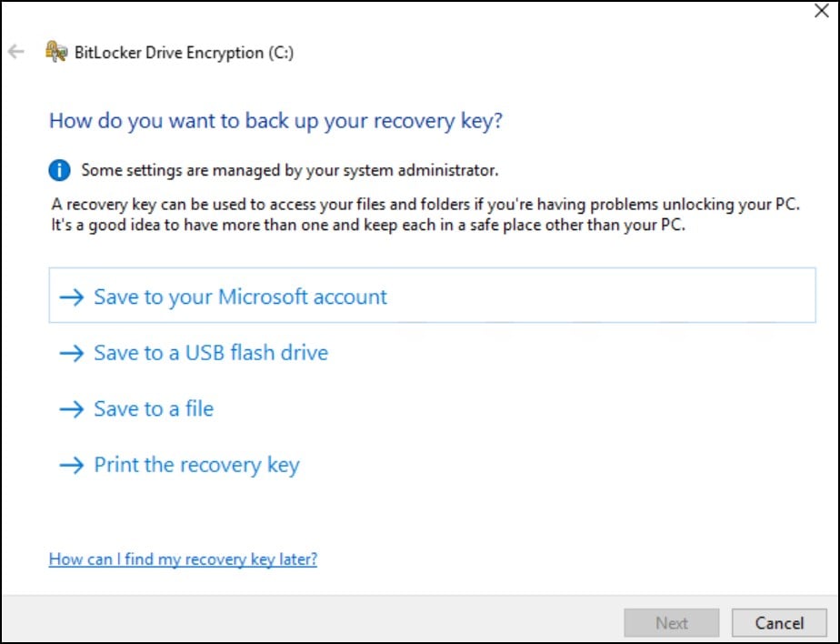Viewport: 840px width, 644px height.
Task: Pick the Save to a file option
Action: [x=154, y=409]
